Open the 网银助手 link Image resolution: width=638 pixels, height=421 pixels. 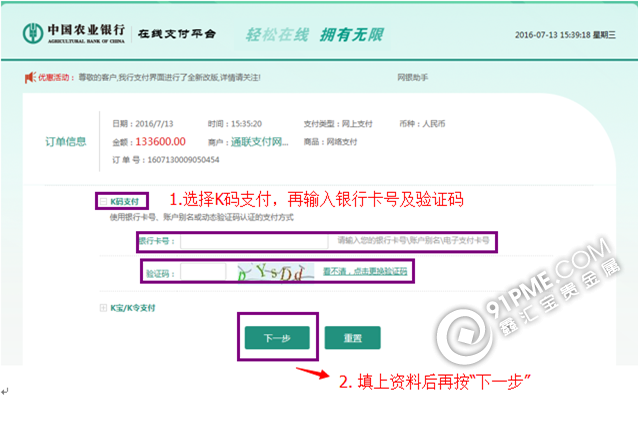(x=413, y=77)
